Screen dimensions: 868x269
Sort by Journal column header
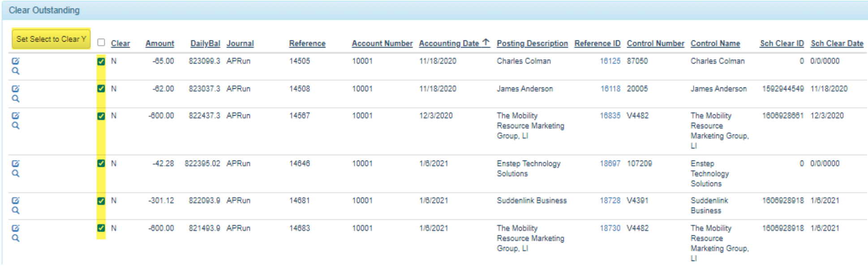240,43
